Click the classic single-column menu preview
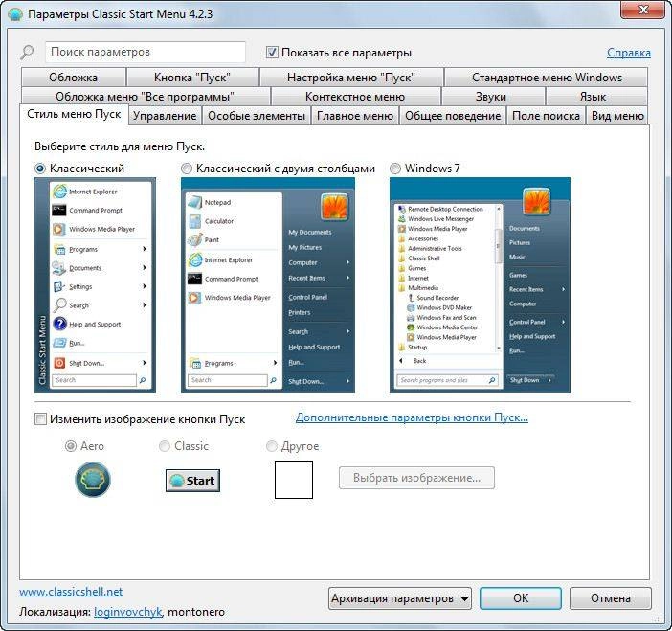 (x=95, y=284)
